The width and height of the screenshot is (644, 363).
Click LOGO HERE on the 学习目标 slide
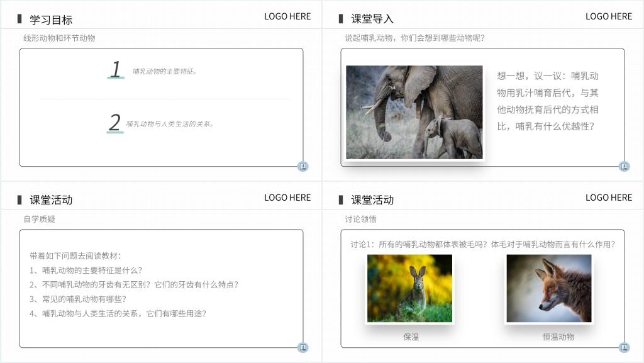287,16
